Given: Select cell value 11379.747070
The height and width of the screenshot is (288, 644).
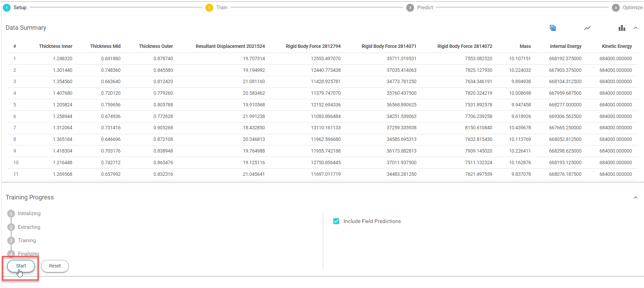Looking at the screenshot, I should click(x=326, y=93).
